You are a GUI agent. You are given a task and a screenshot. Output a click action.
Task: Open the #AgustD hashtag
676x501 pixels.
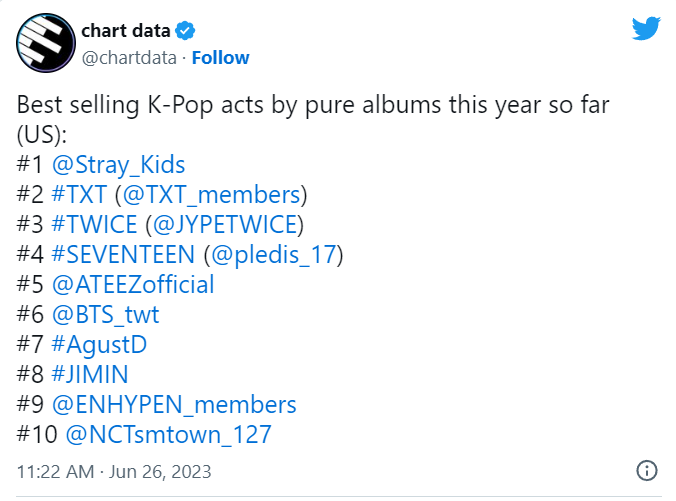pyautogui.click(x=99, y=345)
